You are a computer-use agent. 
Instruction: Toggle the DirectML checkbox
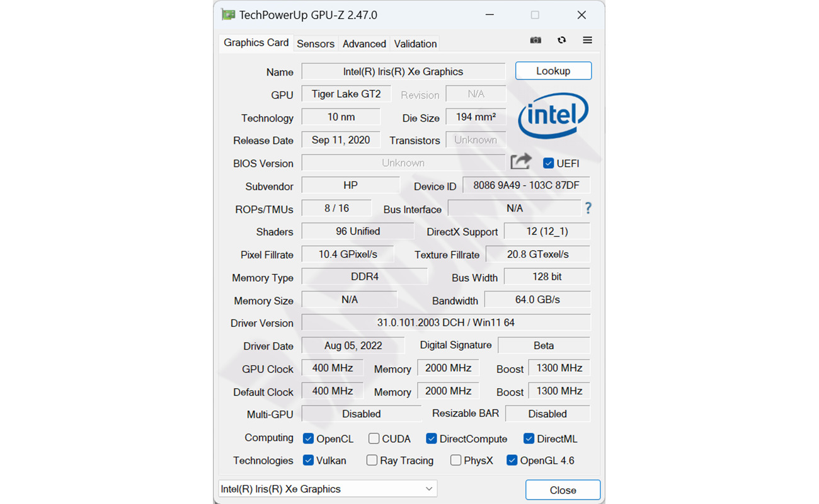(x=529, y=438)
